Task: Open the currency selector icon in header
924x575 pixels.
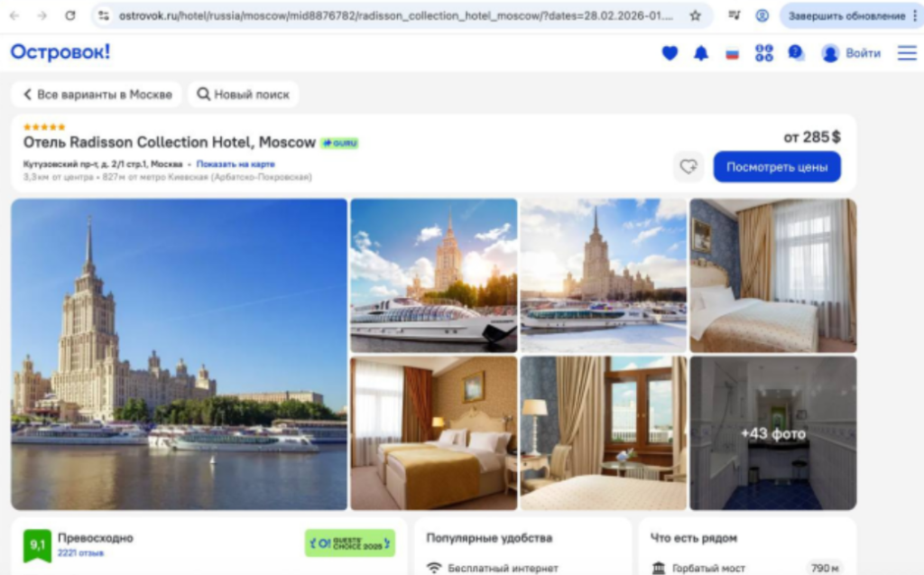Action: [764, 53]
